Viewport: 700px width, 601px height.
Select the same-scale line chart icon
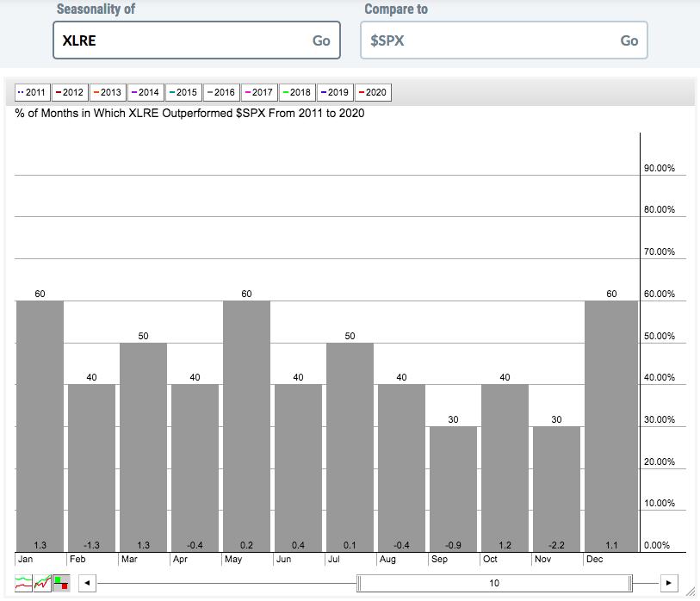point(42,583)
